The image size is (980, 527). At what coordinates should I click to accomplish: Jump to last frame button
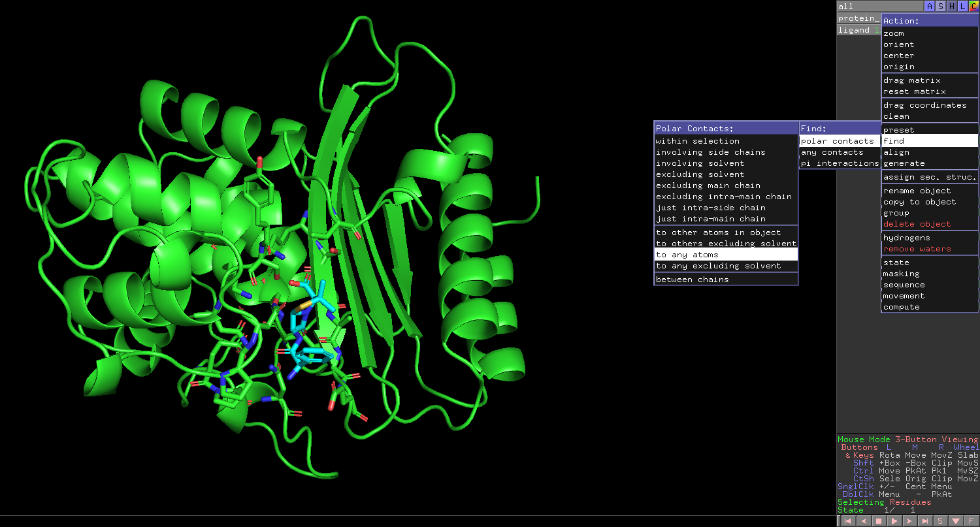point(925,521)
